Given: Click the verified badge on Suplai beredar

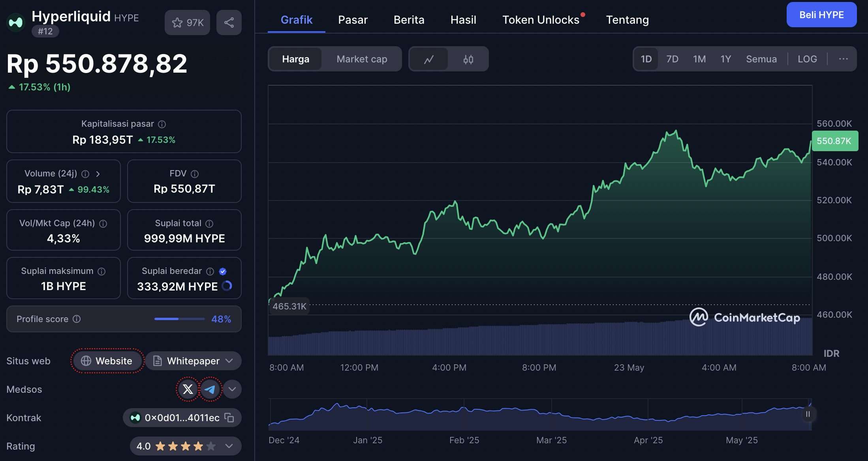Looking at the screenshot, I should pyautogui.click(x=223, y=272).
